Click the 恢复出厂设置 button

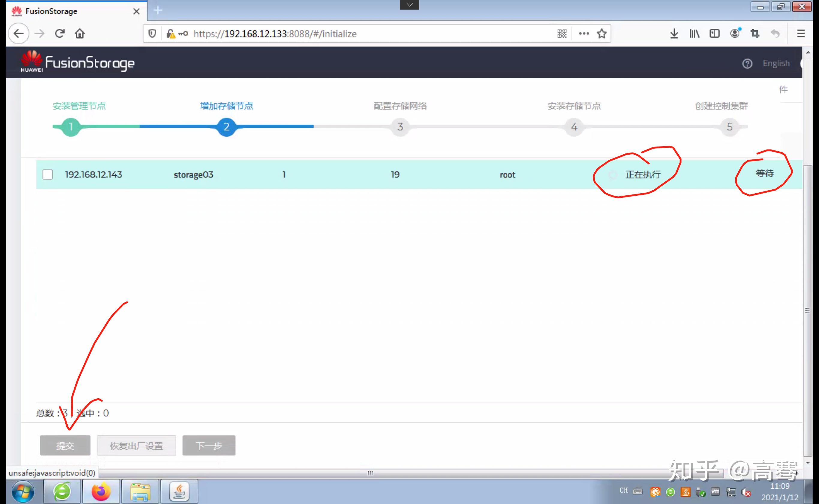click(136, 445)
